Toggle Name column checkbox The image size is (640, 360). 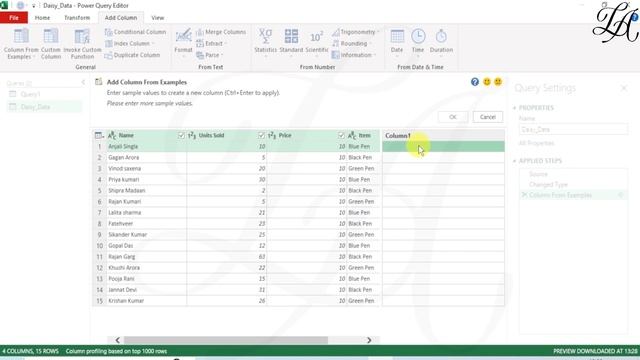[x=181, y=135]
